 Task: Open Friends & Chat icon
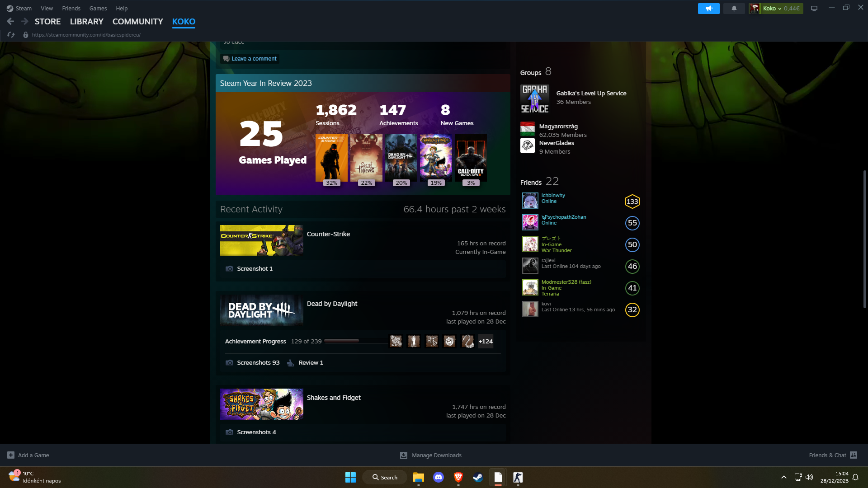point(854,455)
